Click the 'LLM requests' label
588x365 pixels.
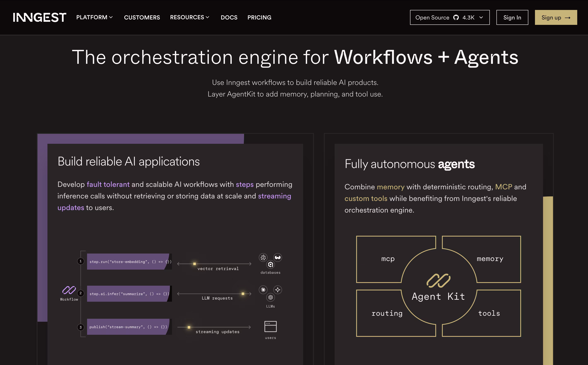217,298
